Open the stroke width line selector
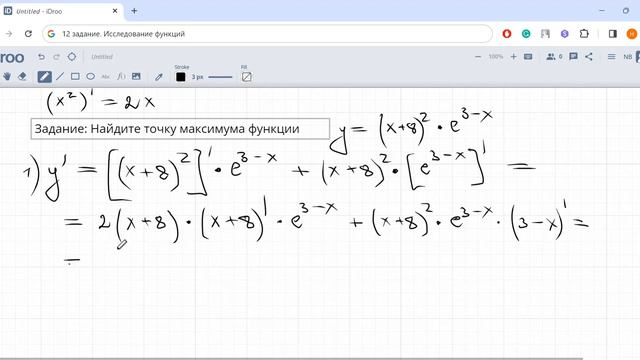Screen dimensions: 640x360 click(220, 77)
